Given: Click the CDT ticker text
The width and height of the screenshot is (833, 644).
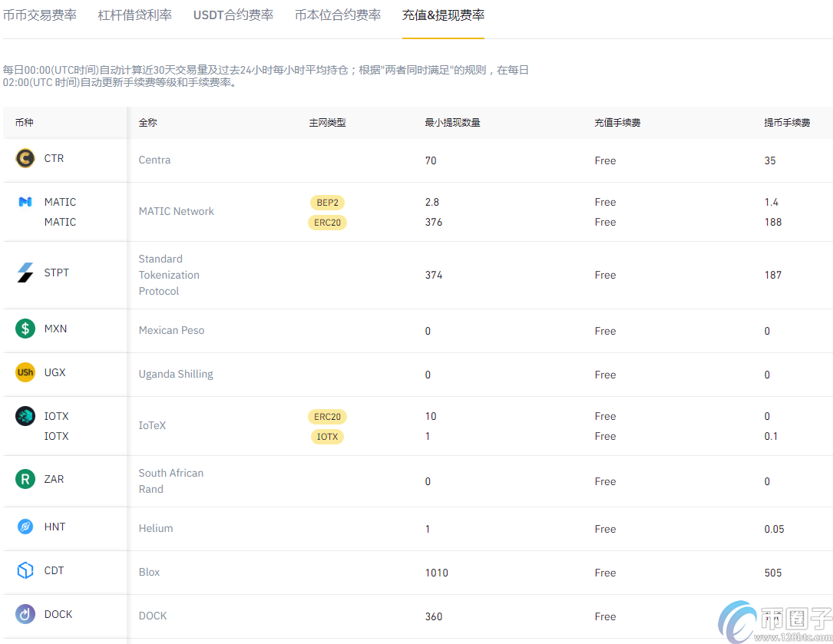Looking at the screenshot, I should pos(54,570).
